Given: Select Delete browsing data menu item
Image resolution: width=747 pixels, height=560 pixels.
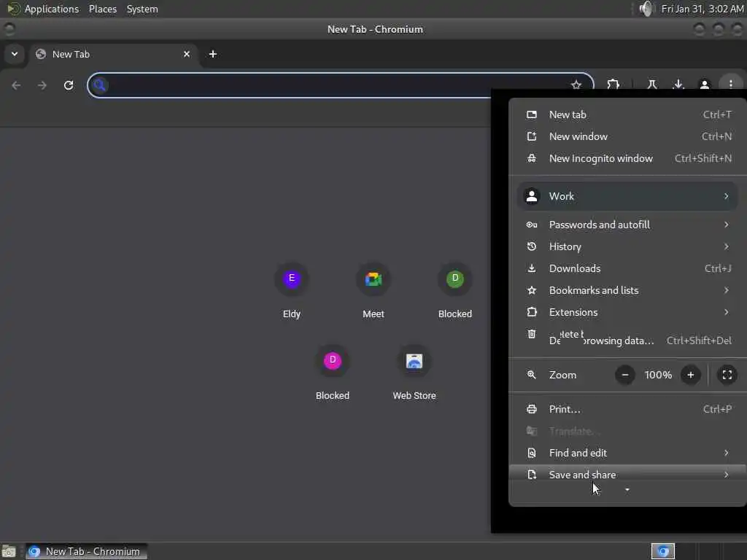Looking at the screenshot, I should point(627,337).
